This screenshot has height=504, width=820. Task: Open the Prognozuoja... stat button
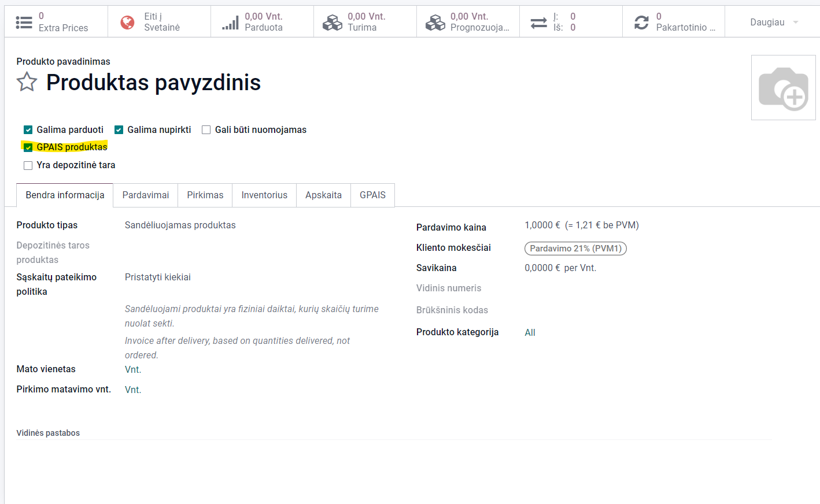(x=468, y=22)
